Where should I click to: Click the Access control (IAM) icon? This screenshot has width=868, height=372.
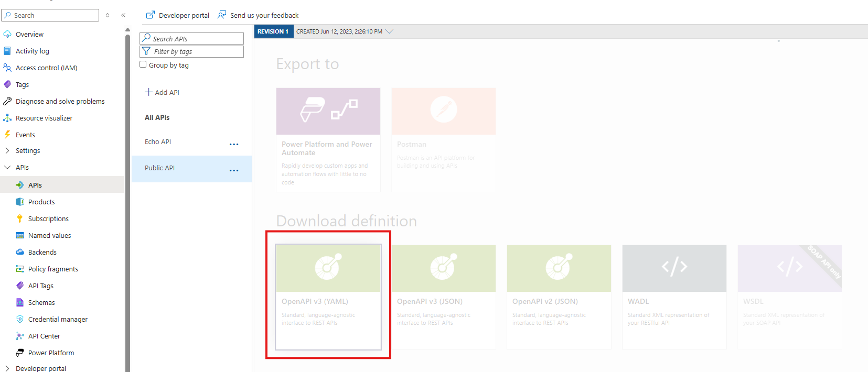click(7, 68)
